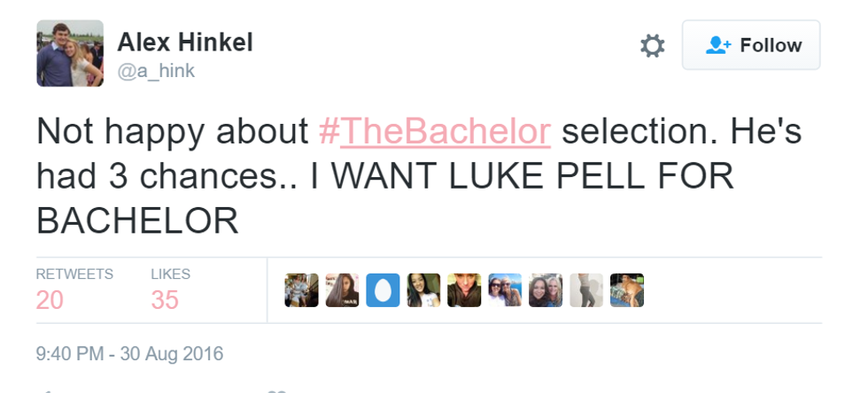Open the long-haired girl in black shirt avatar
868x393 pixels.
(x=342, y=290)
